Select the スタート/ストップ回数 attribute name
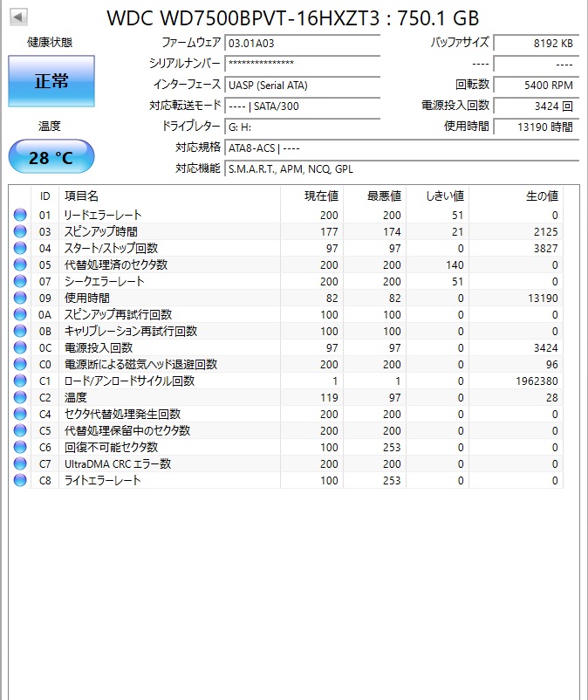This screenshot has height=700, width=588. click(111, 248)
